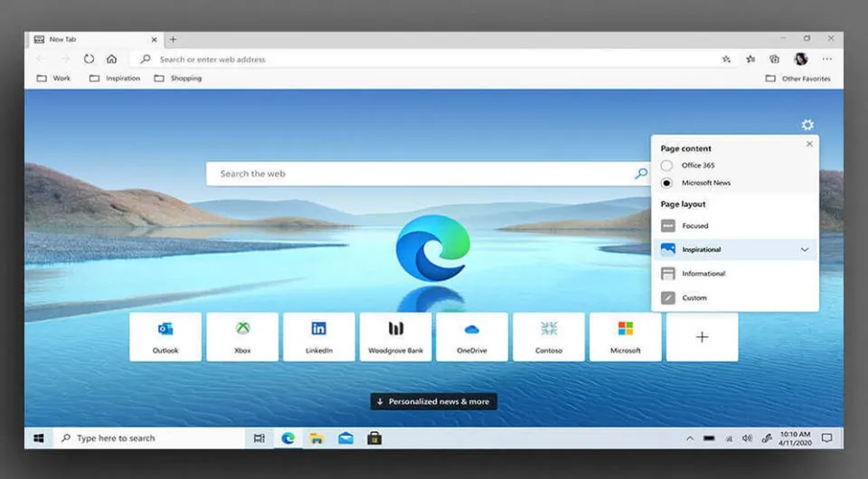The width and height of the screenshot is (868, 479).
Task: Open the Woodgrove Bank quick link tile
Action: tap(396, 337)
